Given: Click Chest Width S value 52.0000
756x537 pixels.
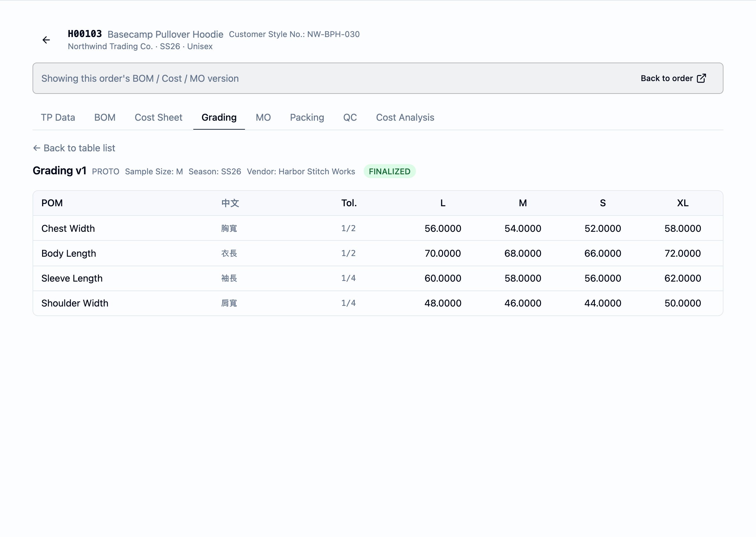Looking at the screenshot, I should 603,228.
